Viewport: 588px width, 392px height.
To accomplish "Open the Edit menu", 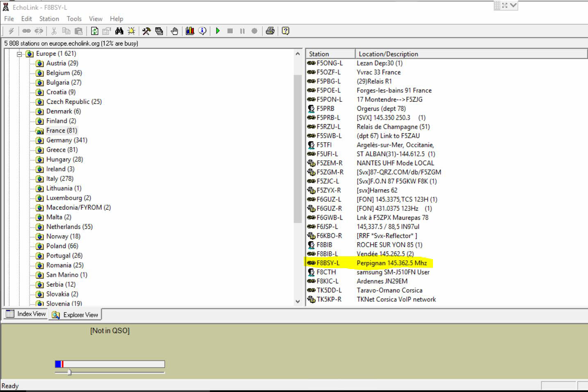I will click(27, 19).
